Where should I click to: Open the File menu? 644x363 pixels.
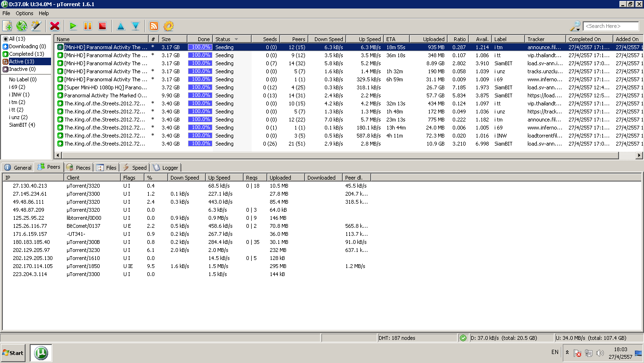[x=6, y=13]
